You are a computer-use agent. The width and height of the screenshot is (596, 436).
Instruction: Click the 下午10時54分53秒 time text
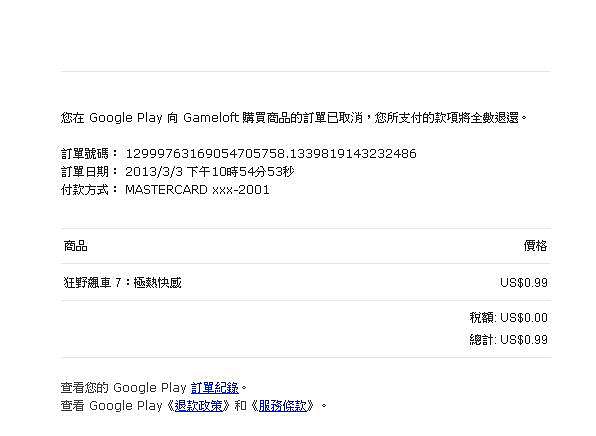coord(241,172)
